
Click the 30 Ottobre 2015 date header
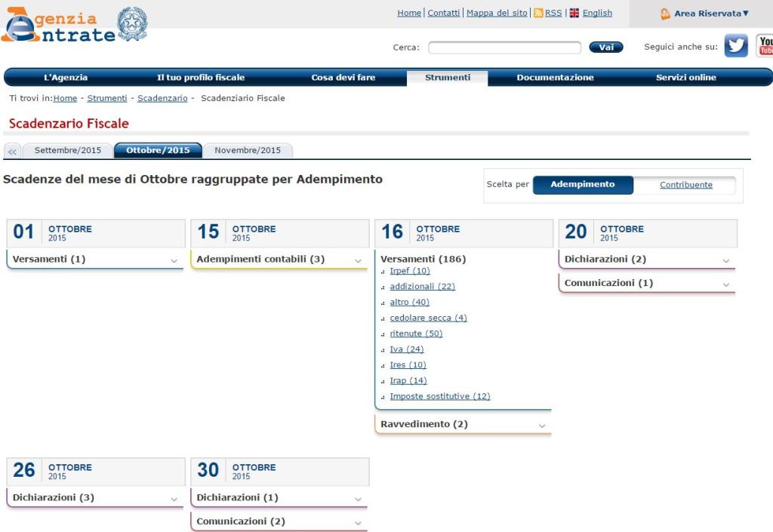coord(280,472)
